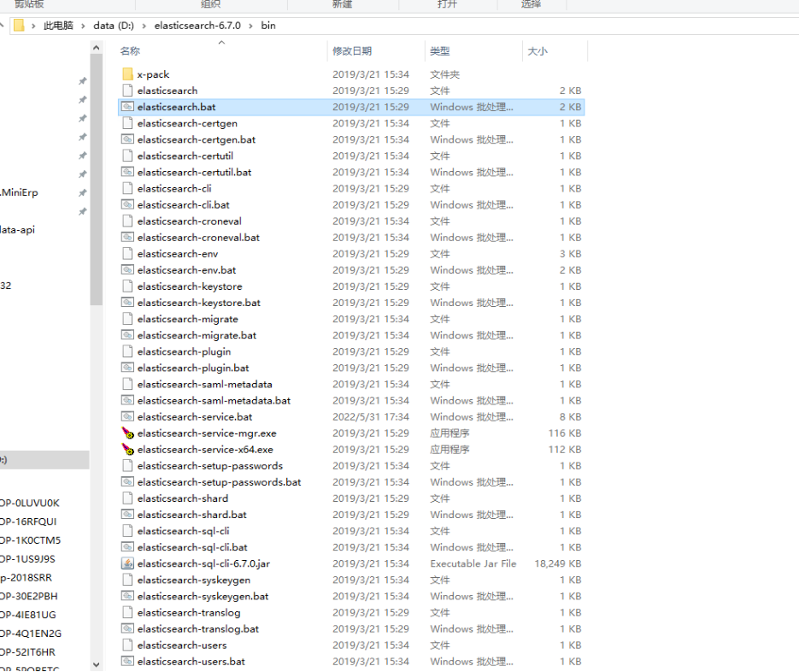Click the 18,249 KB size cell
This screenshot has height=672, width=799.
[558, 564]
